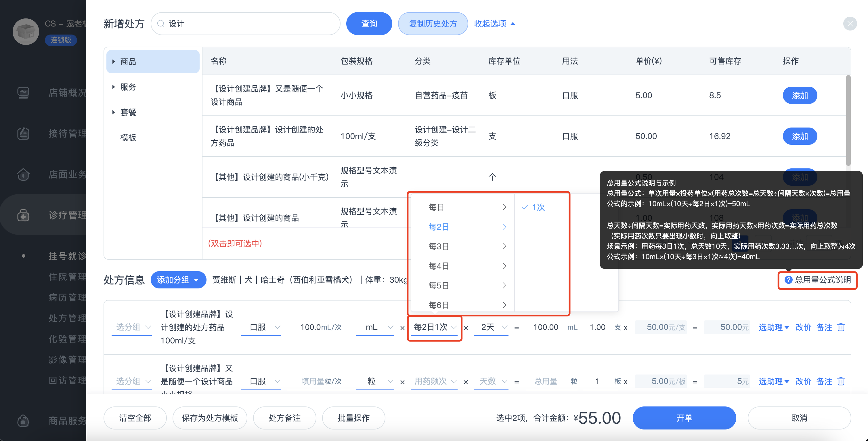Expand the 套餐 tree category
Viewport: 868px width, 441px height.
pyautogui.click(x=114, y=112)
